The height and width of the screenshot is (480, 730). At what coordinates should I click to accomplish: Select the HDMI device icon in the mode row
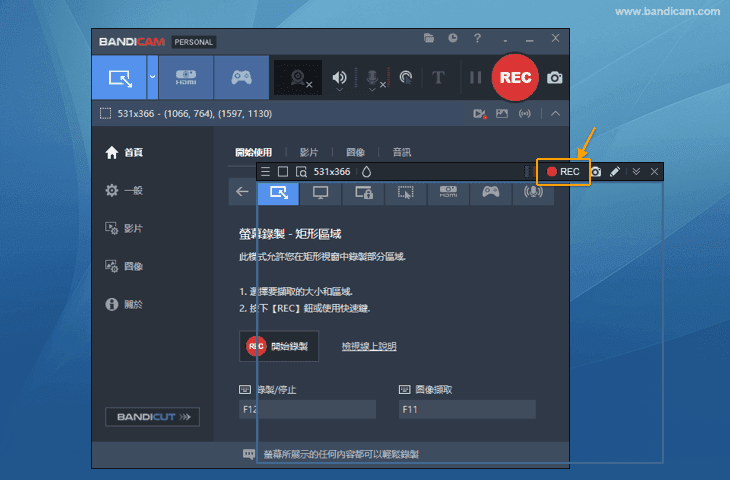(448, 192)
